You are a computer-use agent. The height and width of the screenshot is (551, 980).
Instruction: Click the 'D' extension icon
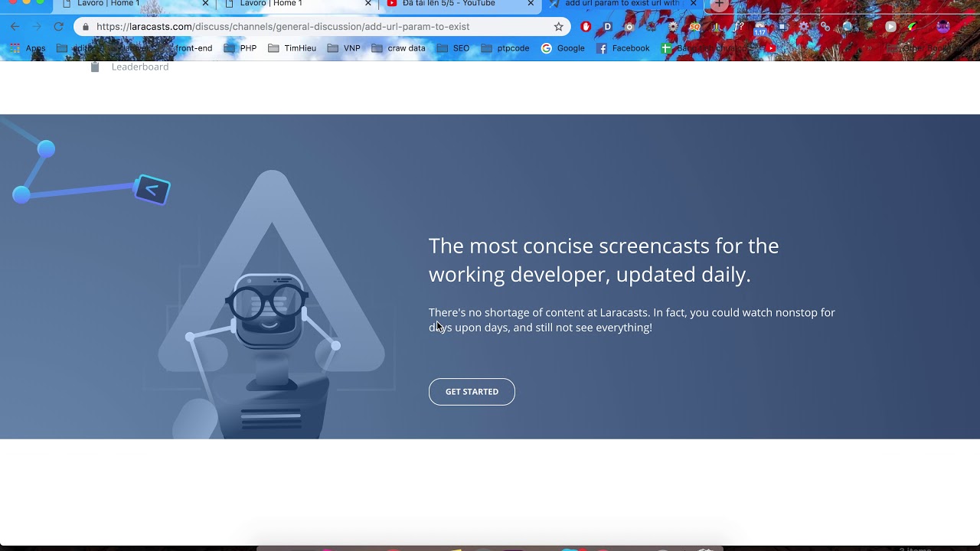(x=607, y=27)
